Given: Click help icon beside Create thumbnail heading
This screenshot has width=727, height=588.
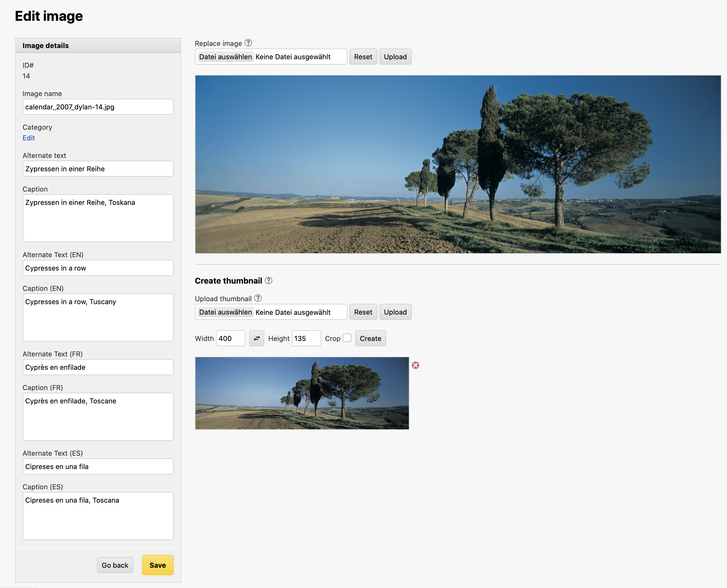Looking at the screenshot, I should (x=269, y=280).
